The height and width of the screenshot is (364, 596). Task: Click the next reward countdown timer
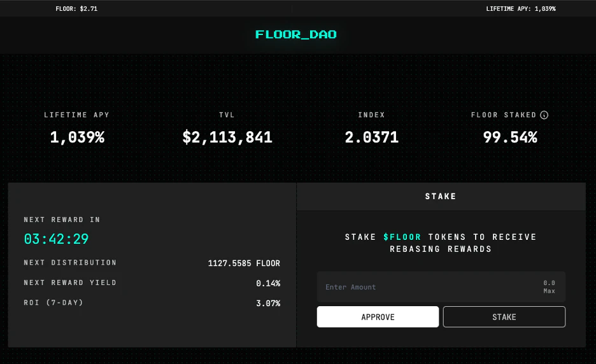click(56, 239)
